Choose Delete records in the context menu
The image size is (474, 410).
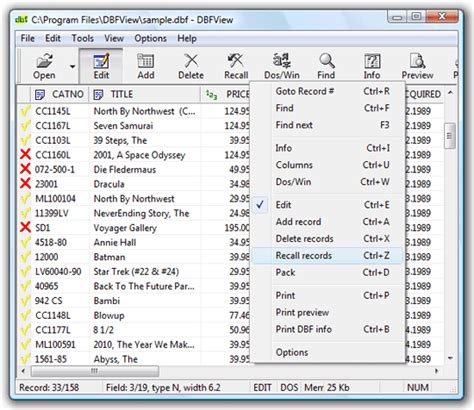click(328, 239)
